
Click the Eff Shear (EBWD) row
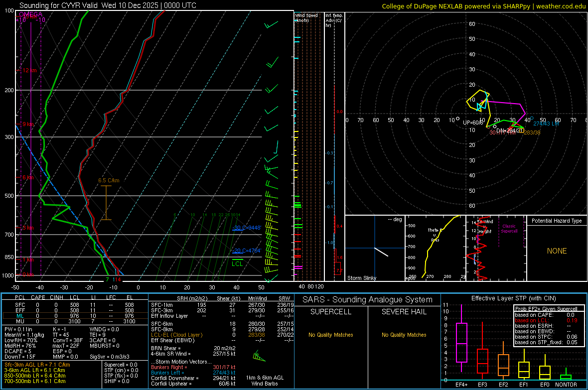(222, 340)
